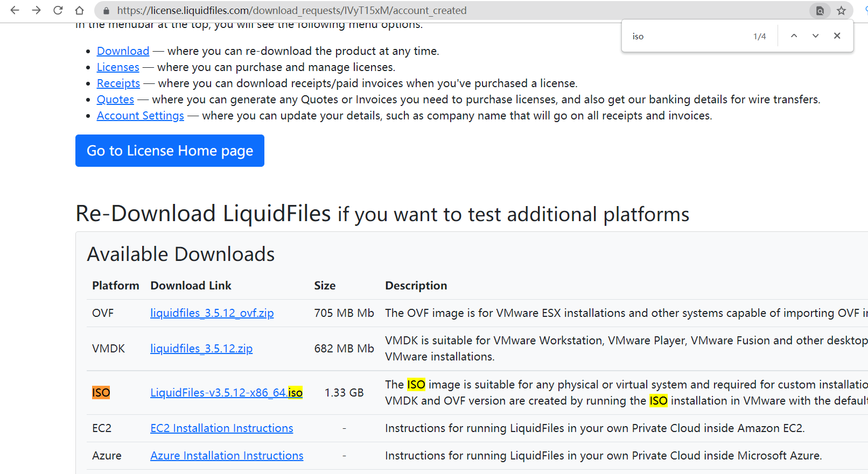View site security lock info
The image size is (868, 474).
(106, 11)
